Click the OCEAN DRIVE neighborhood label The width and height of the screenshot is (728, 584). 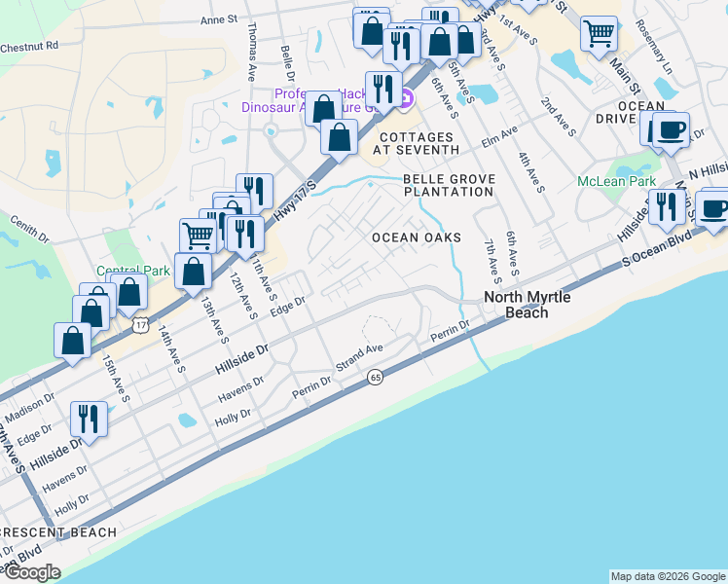click(631, 112)
